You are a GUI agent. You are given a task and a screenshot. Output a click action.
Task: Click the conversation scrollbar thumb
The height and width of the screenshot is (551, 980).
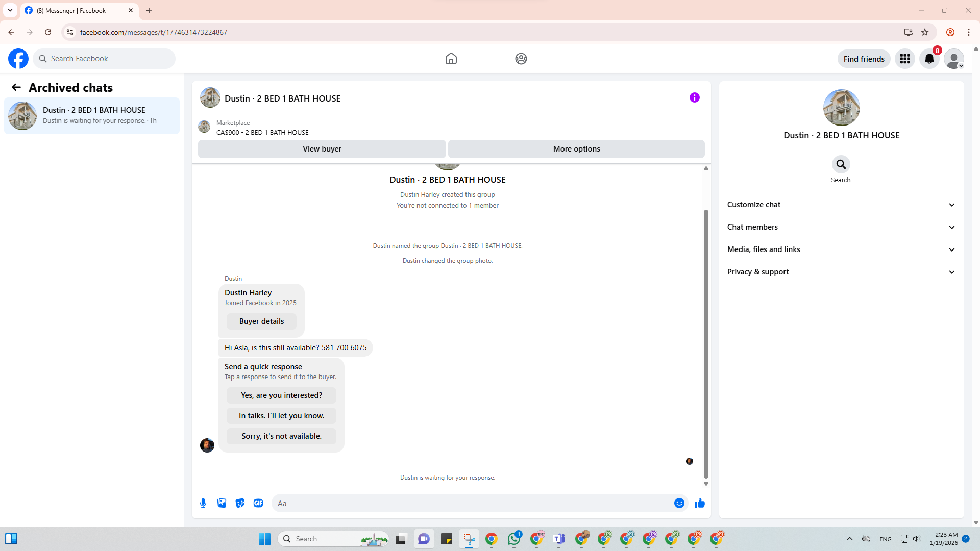(706, 344)
